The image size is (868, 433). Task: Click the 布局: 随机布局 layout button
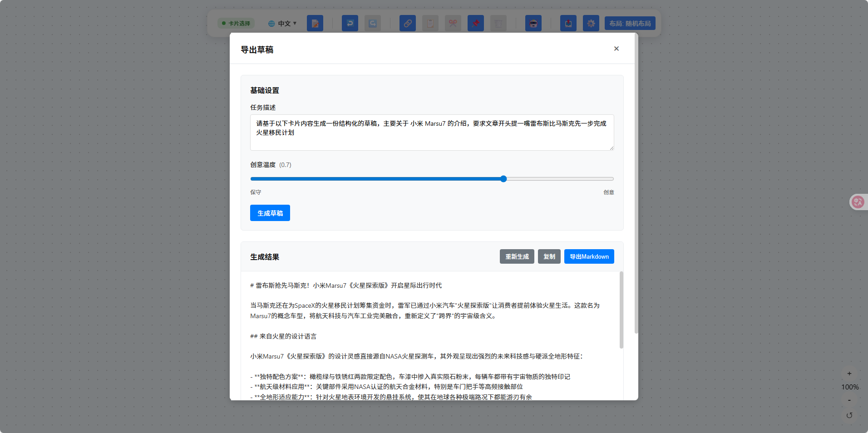(630, 23)
